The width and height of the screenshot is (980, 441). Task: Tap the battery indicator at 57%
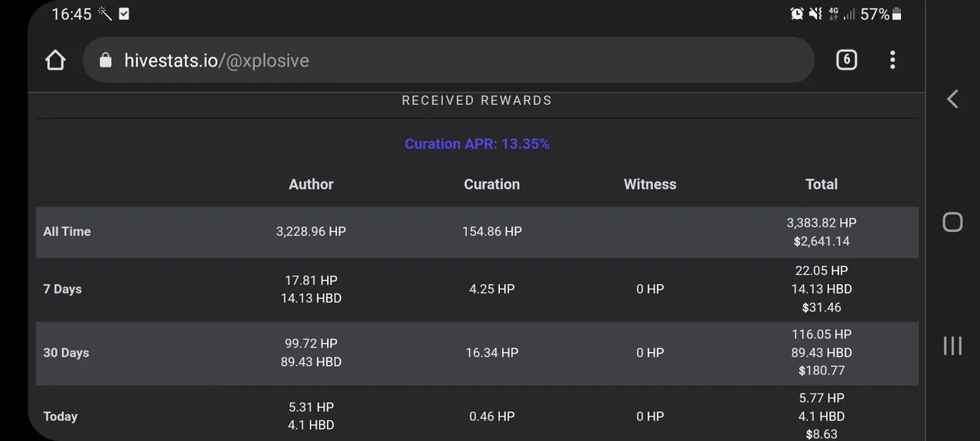coord(881,14)
